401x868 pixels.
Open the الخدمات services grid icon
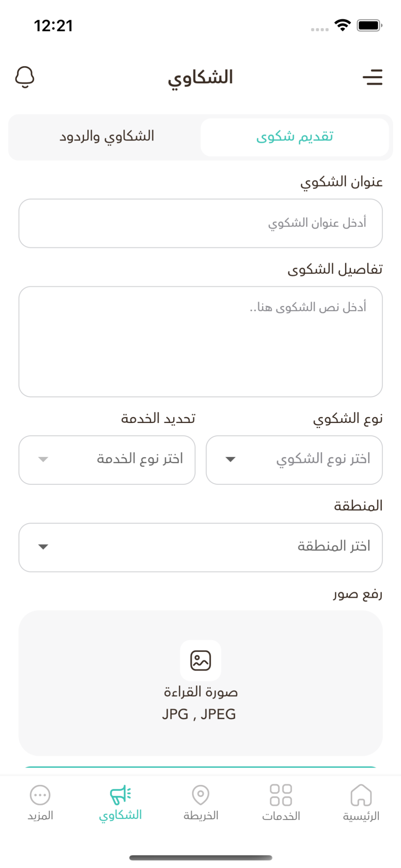[x=281, y=795]
